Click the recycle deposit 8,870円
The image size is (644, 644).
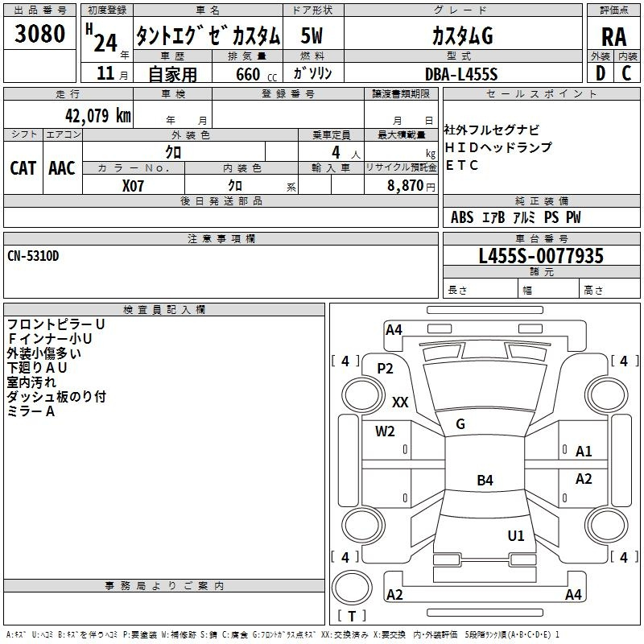point(411,186)
